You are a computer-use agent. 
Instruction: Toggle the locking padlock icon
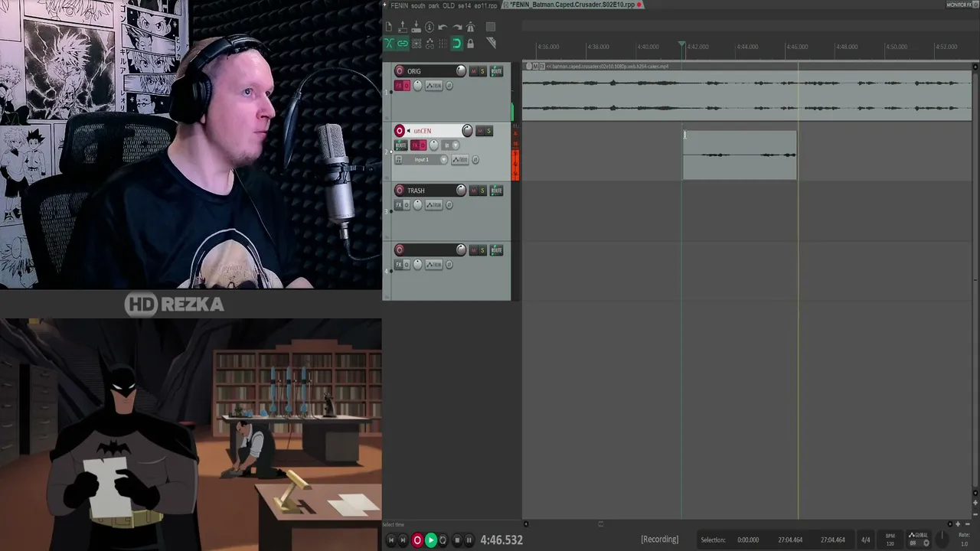click(471, 44)
